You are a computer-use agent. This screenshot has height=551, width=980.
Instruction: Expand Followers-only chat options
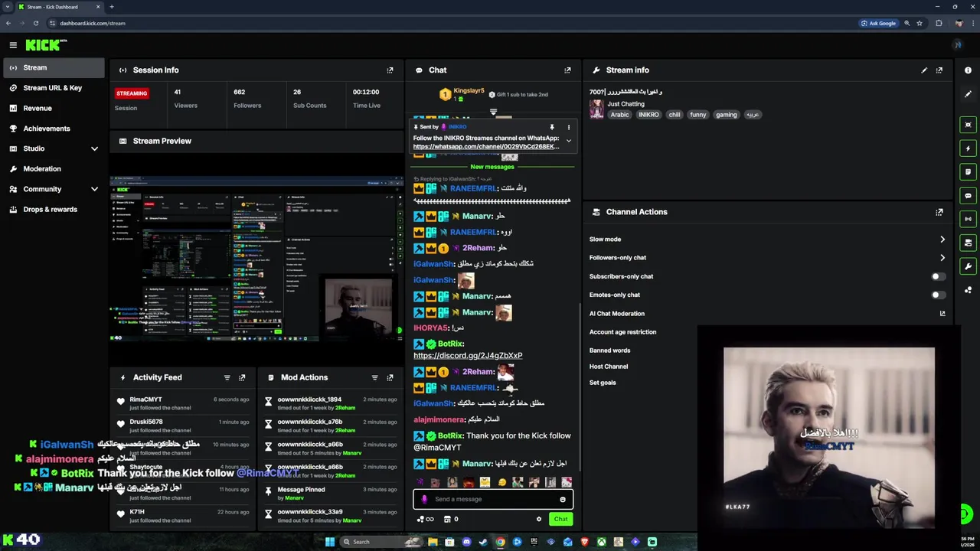pos(942,258)
